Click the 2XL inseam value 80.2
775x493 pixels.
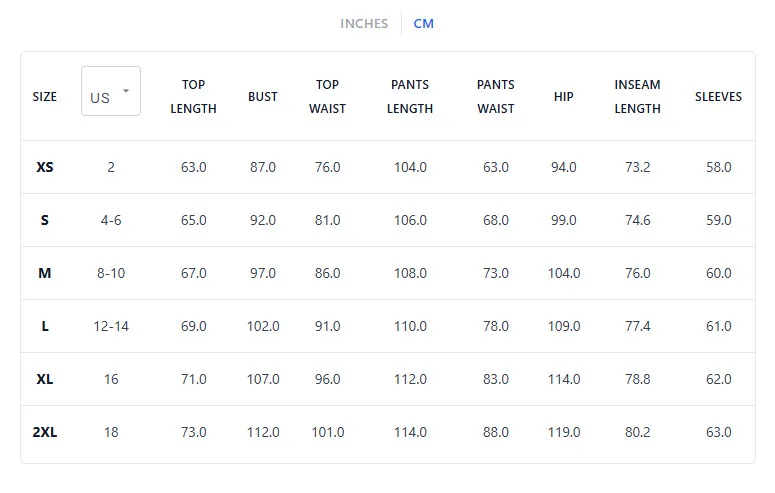coord(638,432)
